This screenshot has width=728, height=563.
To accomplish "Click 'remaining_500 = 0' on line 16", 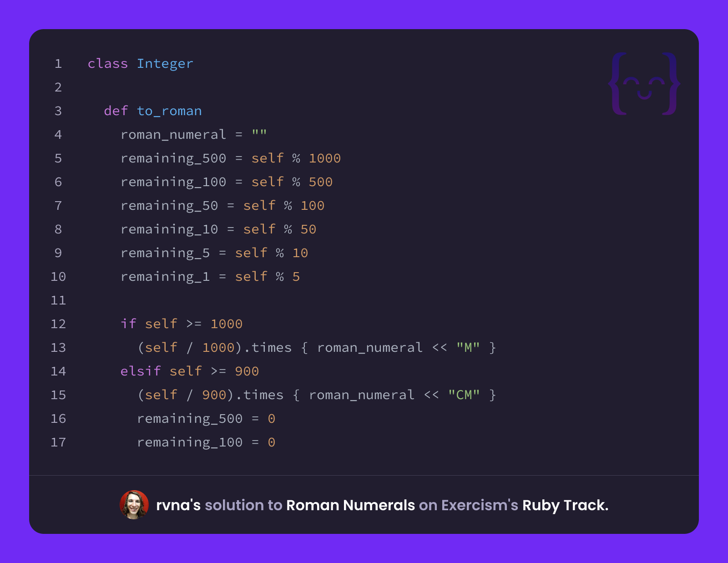I will click(206, 419).
